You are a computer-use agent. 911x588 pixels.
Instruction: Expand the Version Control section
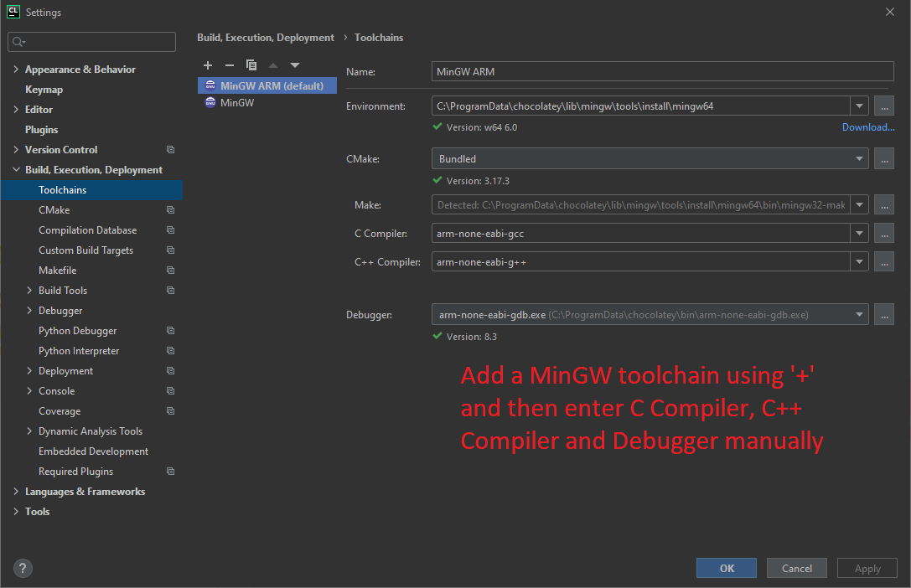point(16,150)
